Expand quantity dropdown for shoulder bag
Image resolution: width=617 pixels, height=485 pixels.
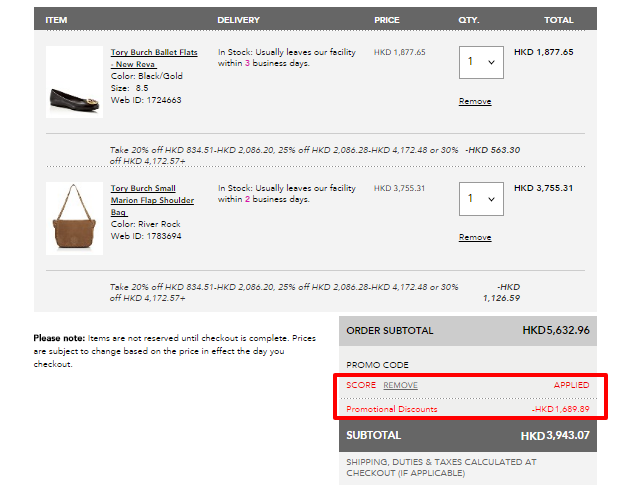click(481, 199)
